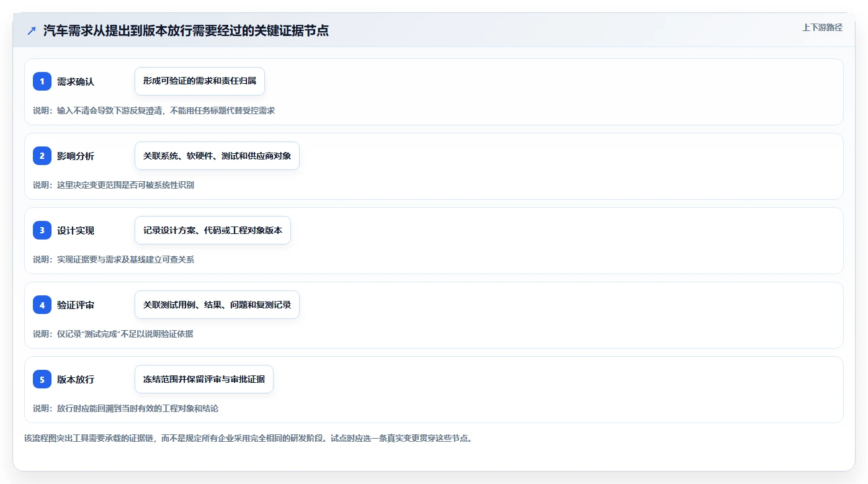The image size is (868, 484).
Task: Click the 设计实现 step heading
Action: coord(76,230)
